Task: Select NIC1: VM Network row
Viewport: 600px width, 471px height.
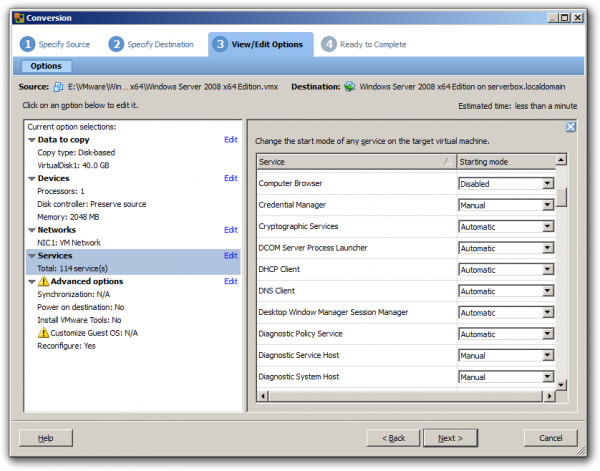Action: [x=69, y=243]
